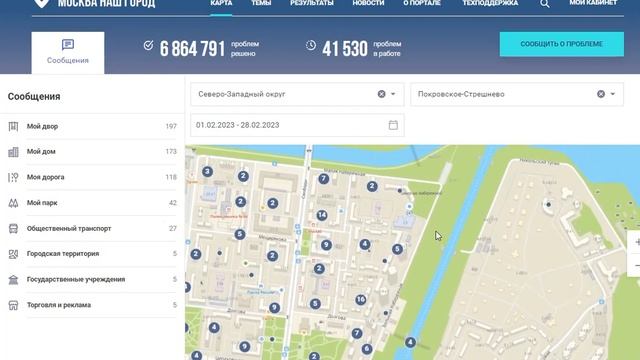Click the Государственные учреждения bank icon
Viewport: 640px width, 360px height.
tap(13, 280)
